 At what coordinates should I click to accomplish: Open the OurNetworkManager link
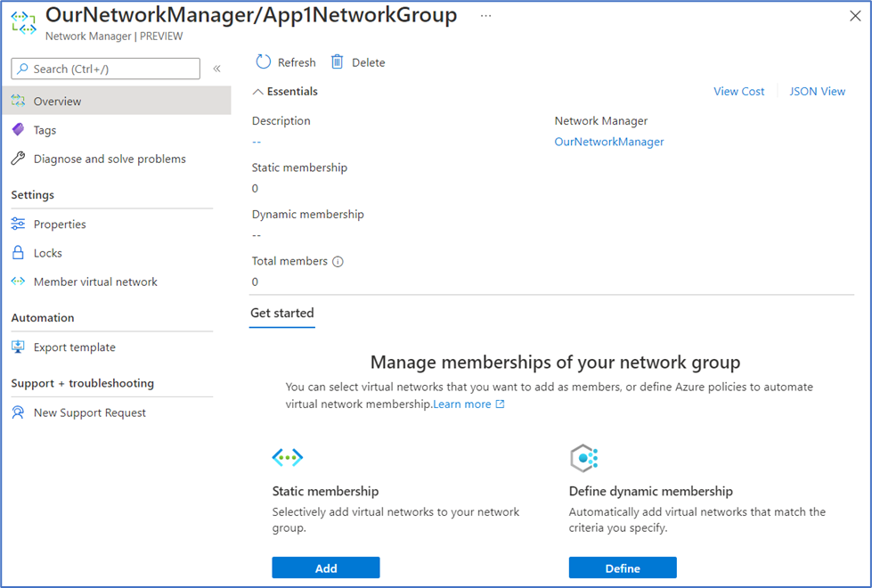(x=608, y=142)
